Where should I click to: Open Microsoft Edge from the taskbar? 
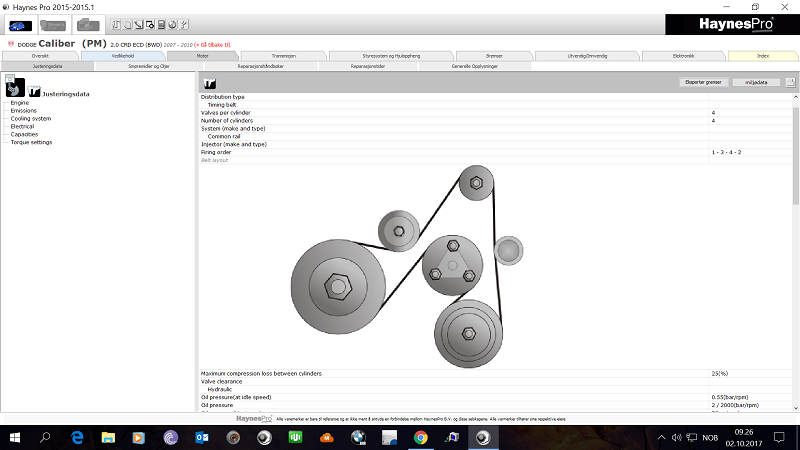pos(77,437)
